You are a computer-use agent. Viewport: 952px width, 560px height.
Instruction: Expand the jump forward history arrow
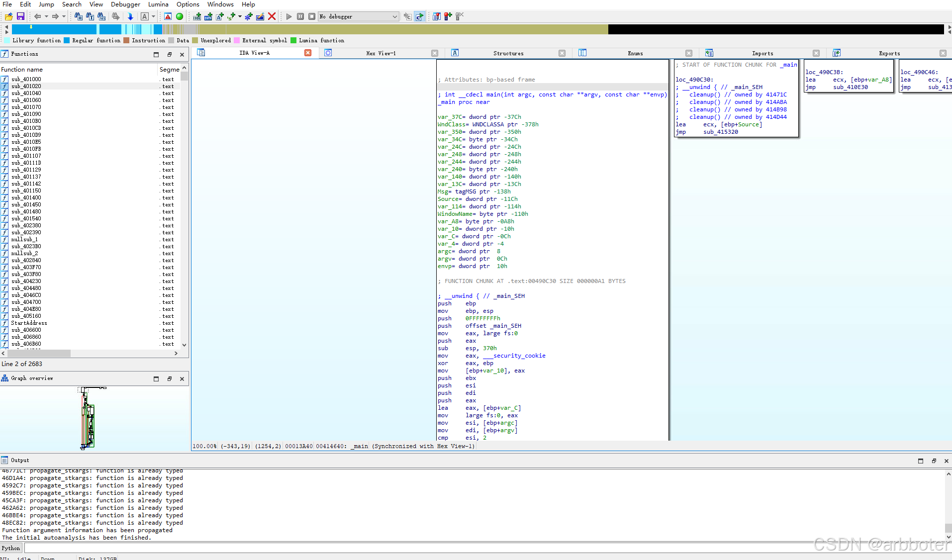coord(64,16)
